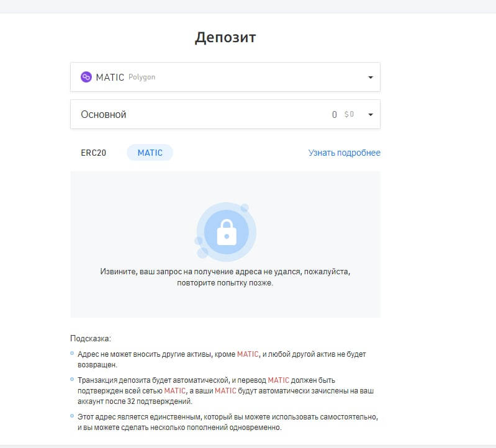Click the Polygon network label

[142, 78]
